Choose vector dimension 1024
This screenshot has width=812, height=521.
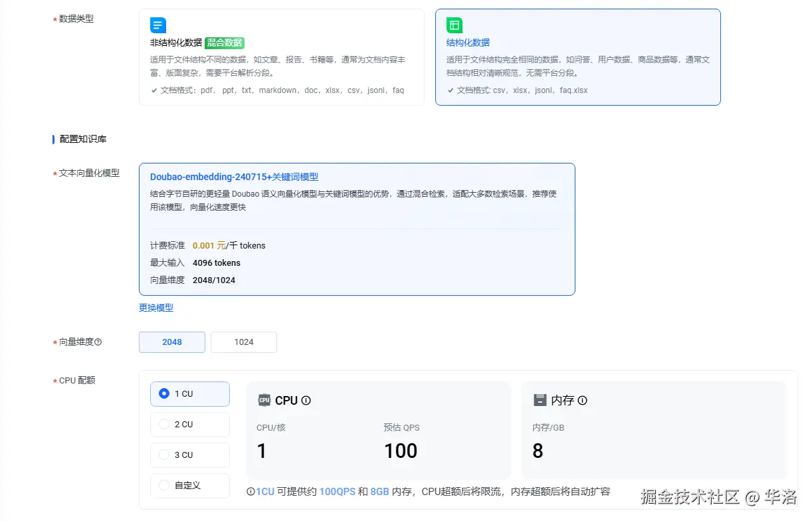(x=244, y=342)
